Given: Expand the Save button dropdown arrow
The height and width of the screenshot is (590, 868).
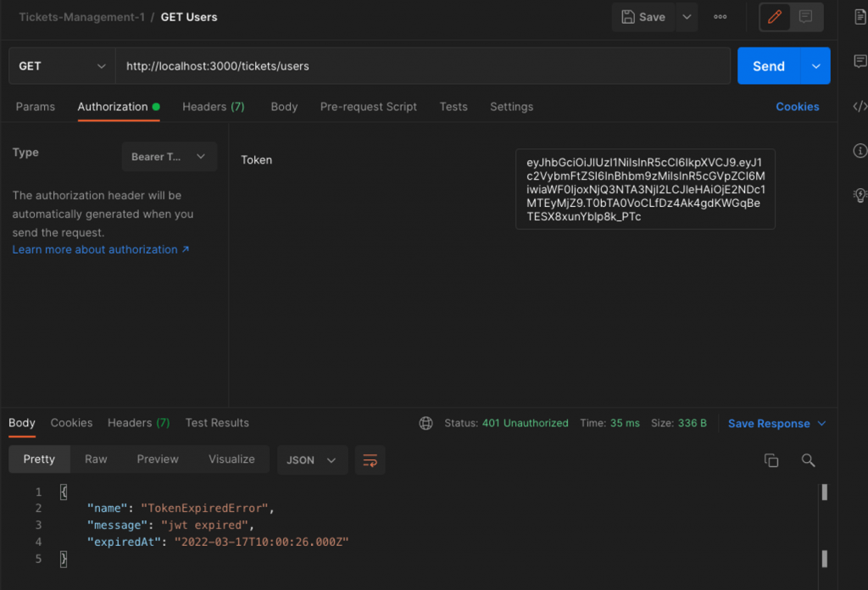Looking at the screenshot, I should [687, 16].
